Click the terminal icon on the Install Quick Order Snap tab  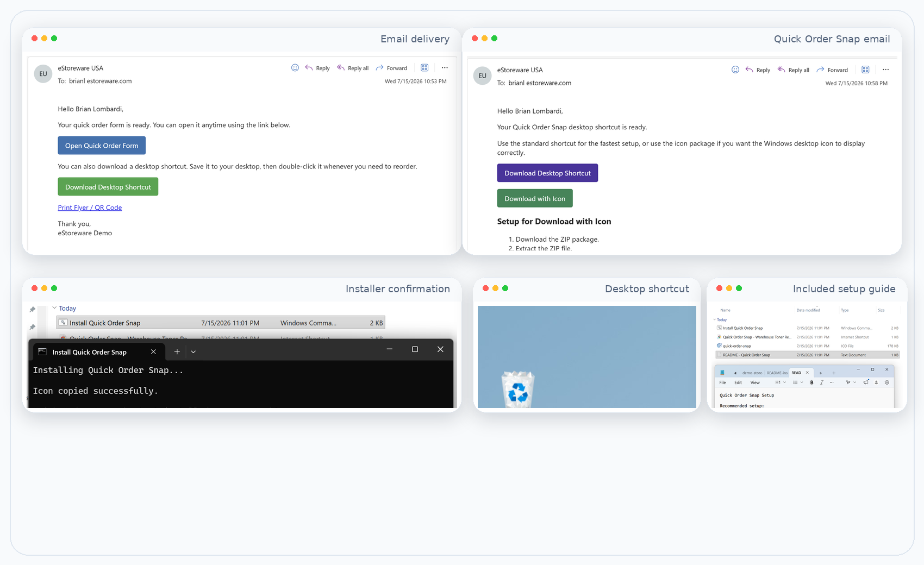42,352
